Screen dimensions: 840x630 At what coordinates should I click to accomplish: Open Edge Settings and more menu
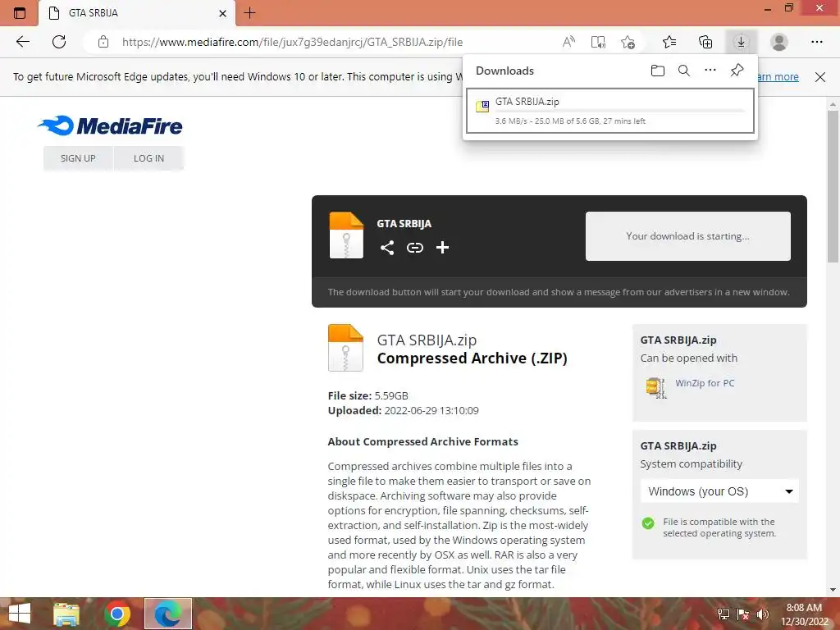(x=816, y=42)
